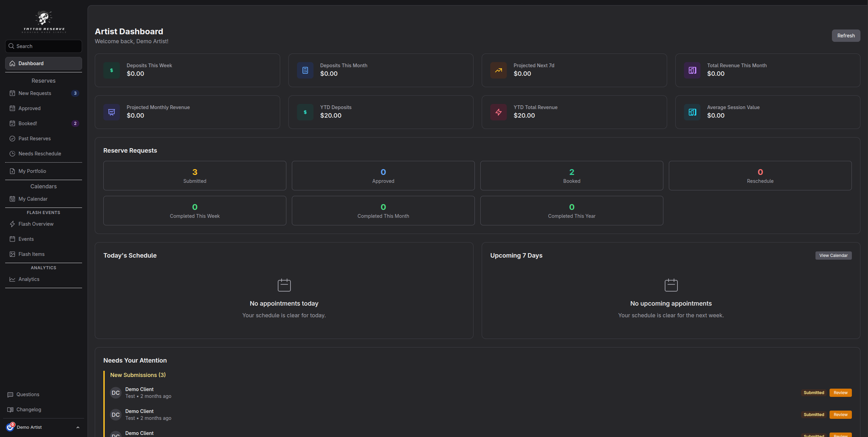Image resolution: width=868 pixels, height=437 pixels.
Task: Click the Refresh button
Action: point(846,35)
